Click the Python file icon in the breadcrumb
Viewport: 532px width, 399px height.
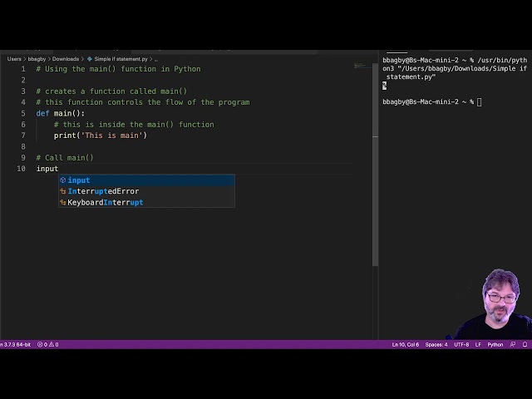90,59
